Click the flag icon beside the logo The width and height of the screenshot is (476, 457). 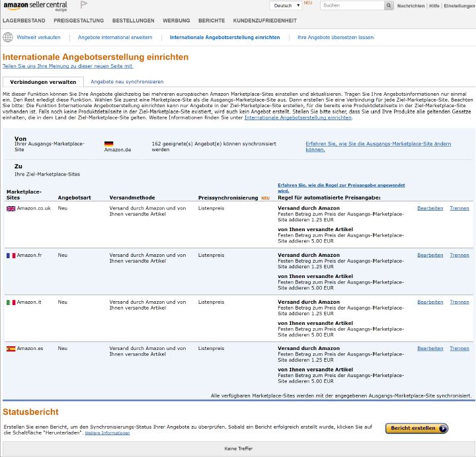tap(84, 5)
